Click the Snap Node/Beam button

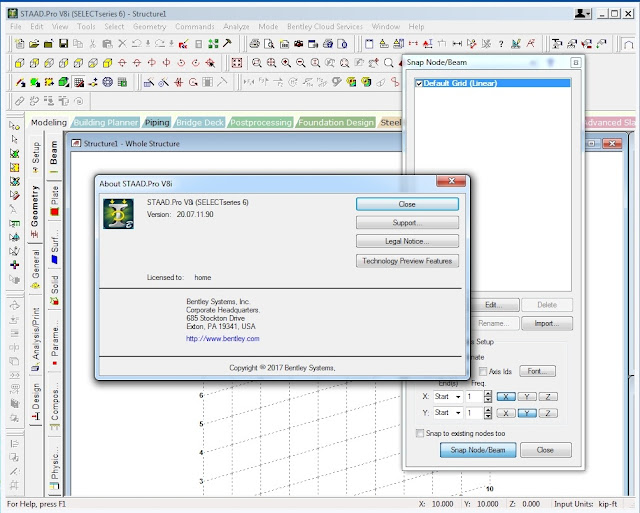(478, 450)
